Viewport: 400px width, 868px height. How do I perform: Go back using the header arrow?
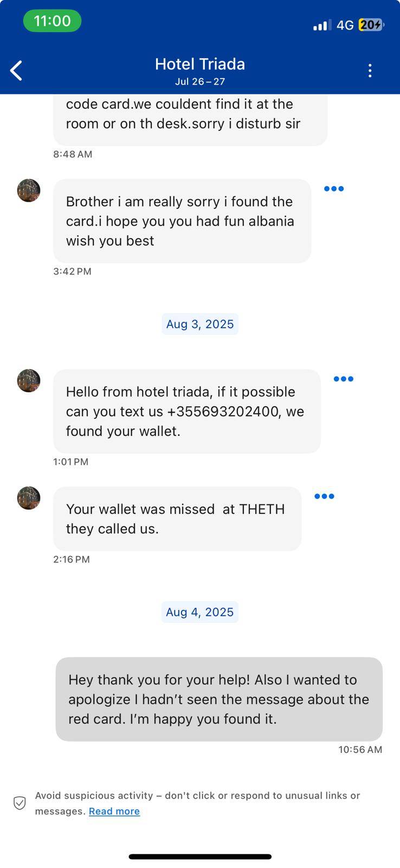[17, 71]
